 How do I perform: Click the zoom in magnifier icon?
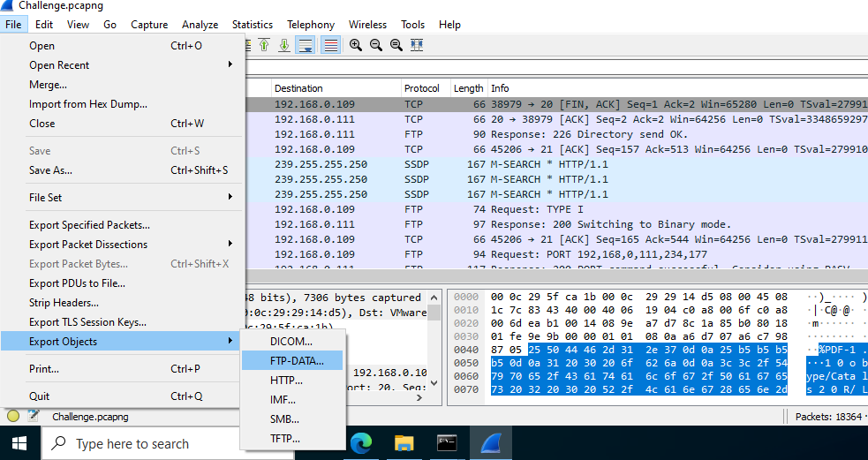[356, 45]
